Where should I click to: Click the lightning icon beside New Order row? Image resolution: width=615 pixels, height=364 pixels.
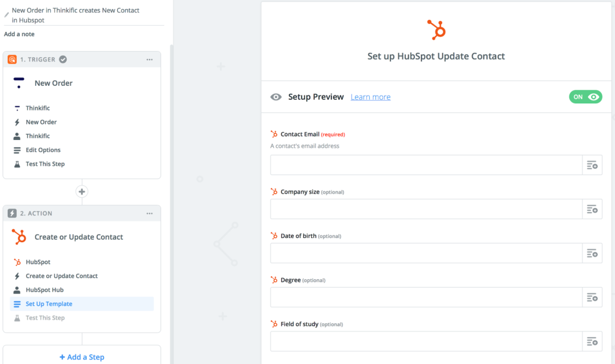17,123
